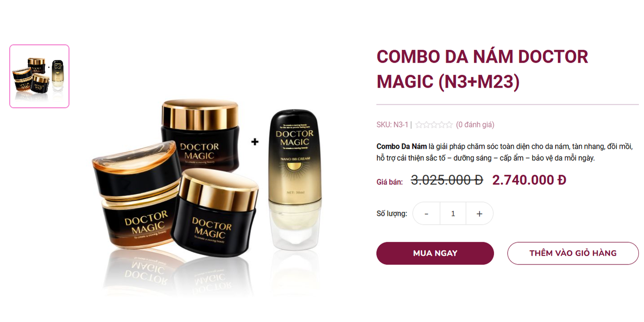
Task: Click the COMBO DA NÁM DOCTOR MAGIC title
Action: tap(482, 69)
